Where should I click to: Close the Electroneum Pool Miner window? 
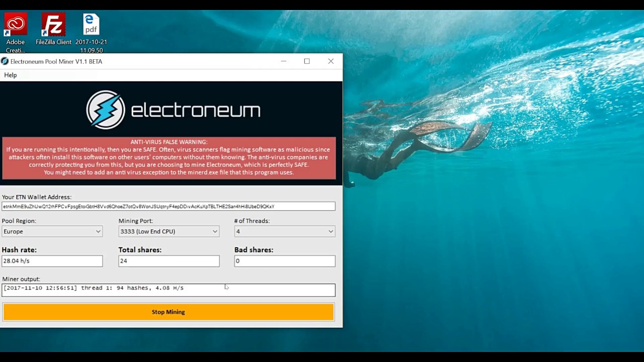[331, 61]
